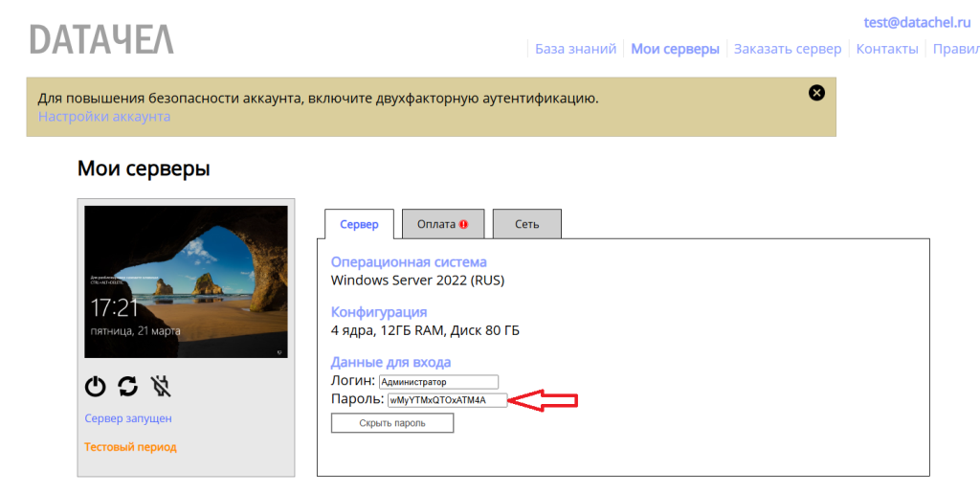Select the Сеть tab
The image size is (980, 494).
tap(527, 224)
